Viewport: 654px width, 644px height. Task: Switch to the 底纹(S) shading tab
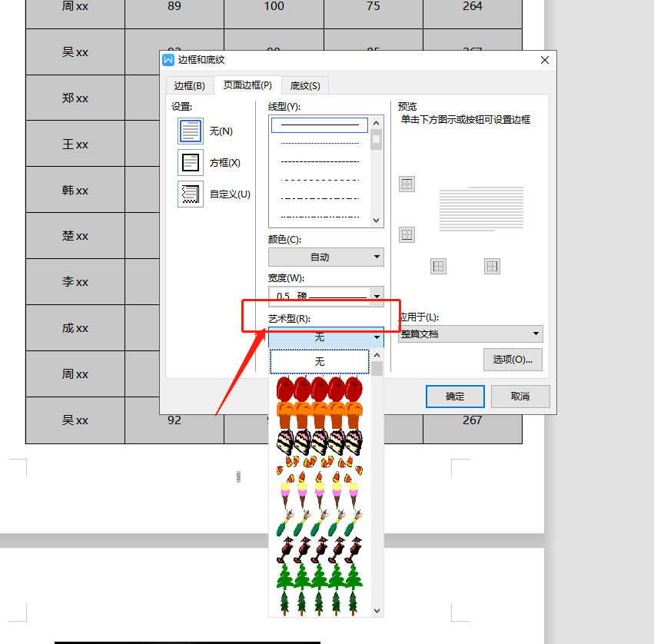304,85
